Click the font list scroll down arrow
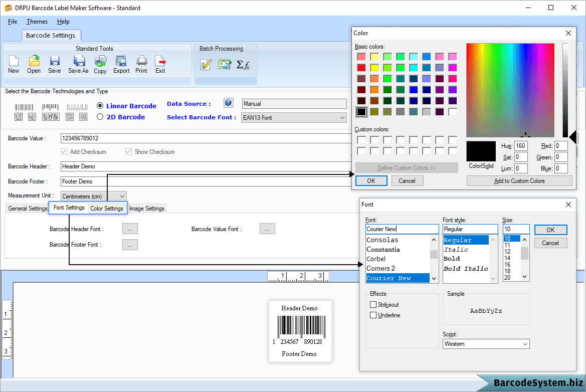 434,278
